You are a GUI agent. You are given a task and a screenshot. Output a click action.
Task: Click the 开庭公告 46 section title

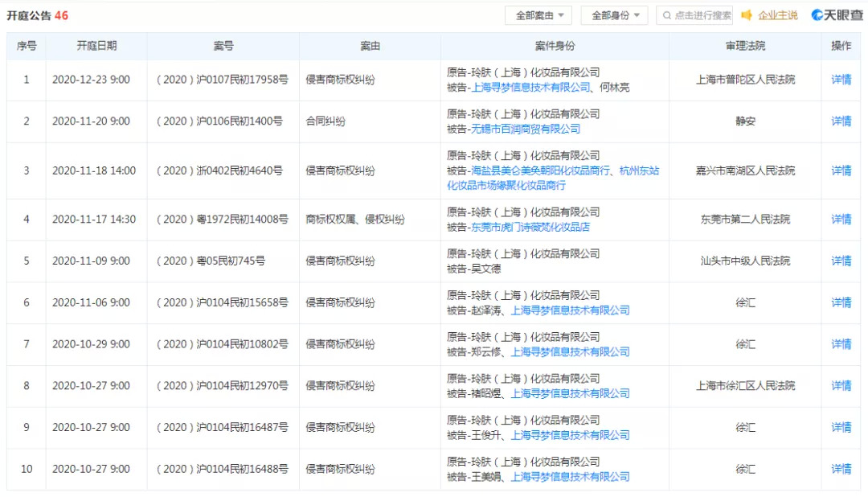[38, 15]
